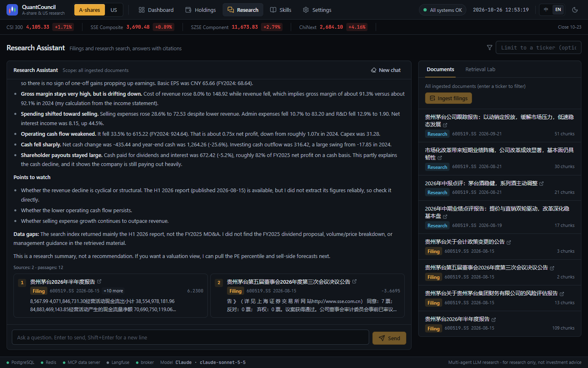Open the Settings tab
The image size is (588, 368).
point(317,10)
